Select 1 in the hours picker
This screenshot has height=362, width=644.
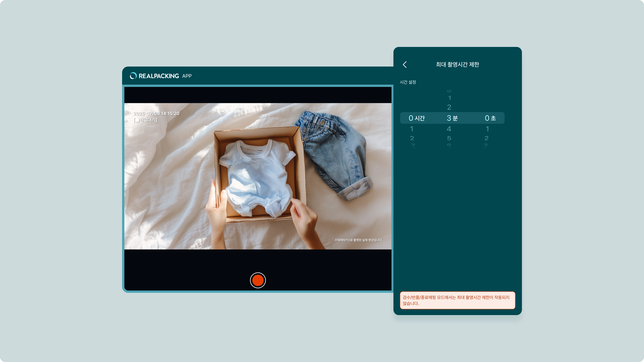[x=412, y=129]
